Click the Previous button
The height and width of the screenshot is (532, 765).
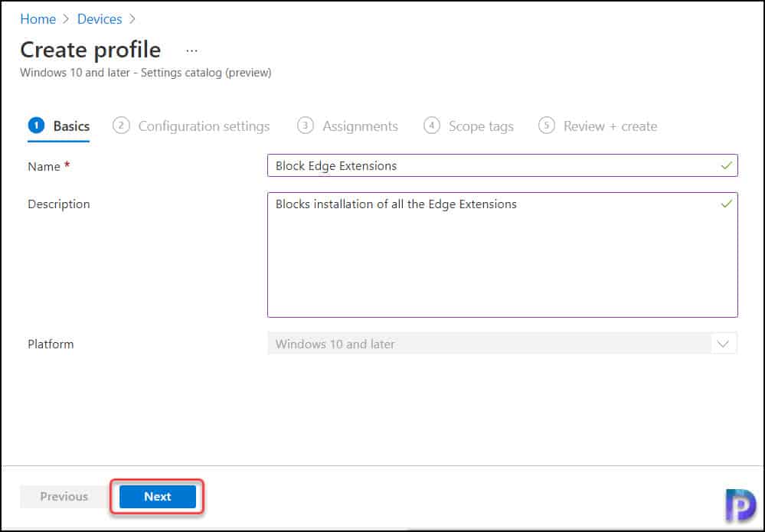[x=64, y=496]
